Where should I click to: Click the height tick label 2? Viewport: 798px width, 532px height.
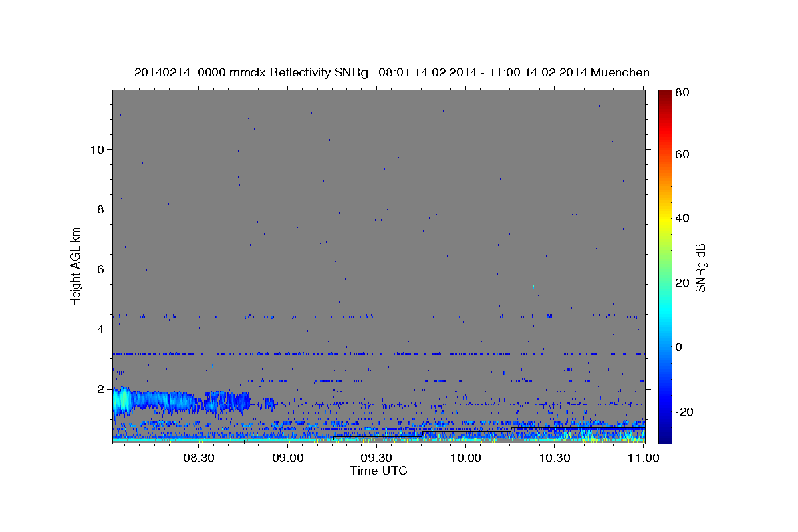[x=101, y=388]
